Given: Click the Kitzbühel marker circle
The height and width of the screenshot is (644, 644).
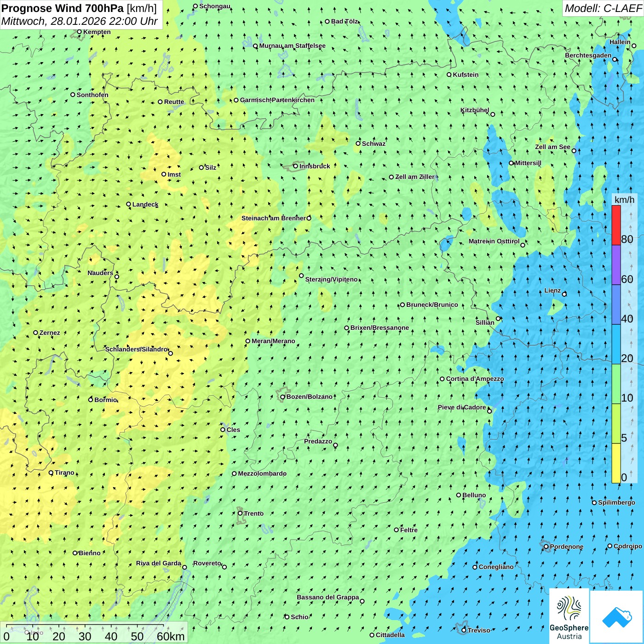Looking at the screenshot, I should pyautogui.click(x=493, y=114).
